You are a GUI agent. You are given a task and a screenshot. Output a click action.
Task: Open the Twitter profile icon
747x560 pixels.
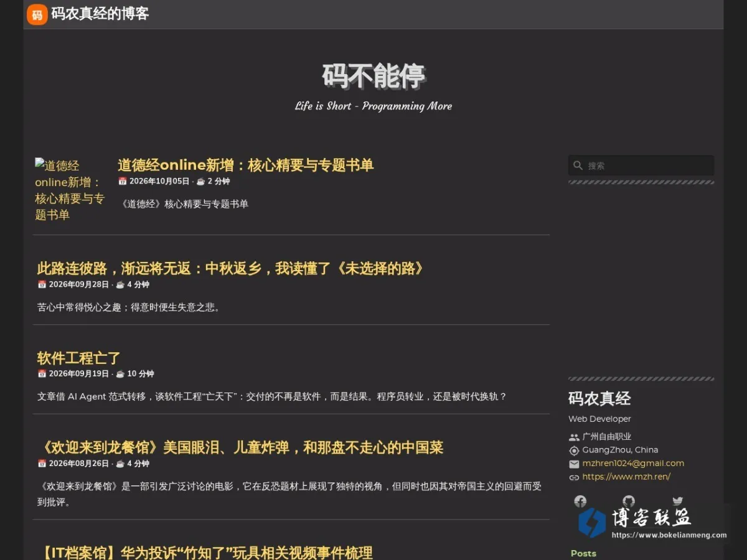tap(678, 501)
